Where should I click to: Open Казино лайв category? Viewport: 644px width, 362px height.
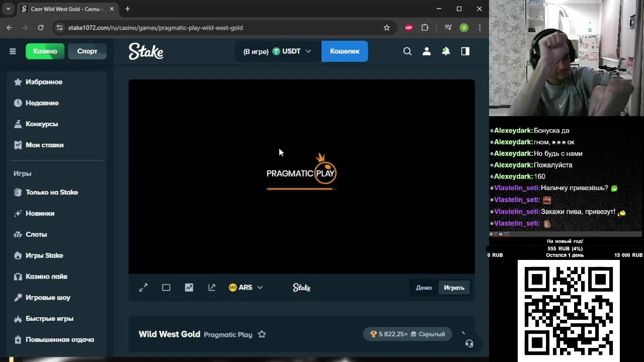coord(56,277)
